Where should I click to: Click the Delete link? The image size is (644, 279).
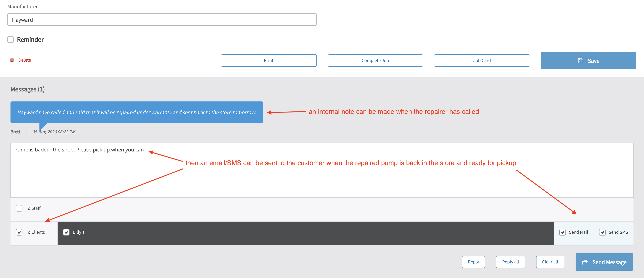pyautogui.click(x=24, y=60)
